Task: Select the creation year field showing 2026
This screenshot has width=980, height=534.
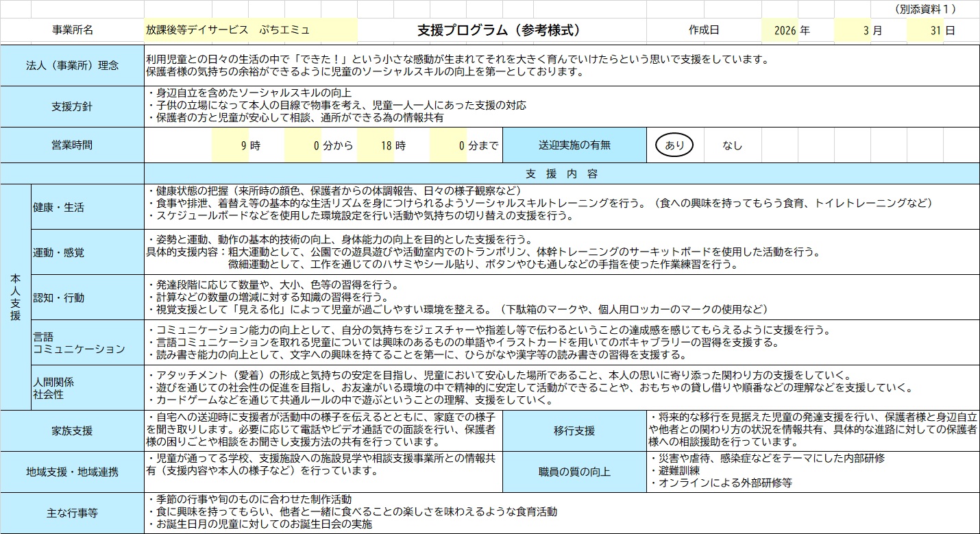Action: point(780,30)
